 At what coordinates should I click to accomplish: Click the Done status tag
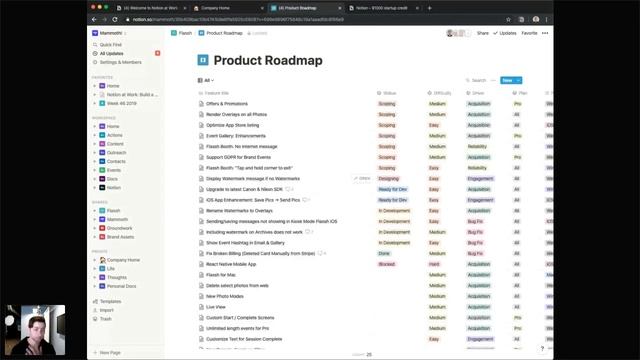(384, 253)
